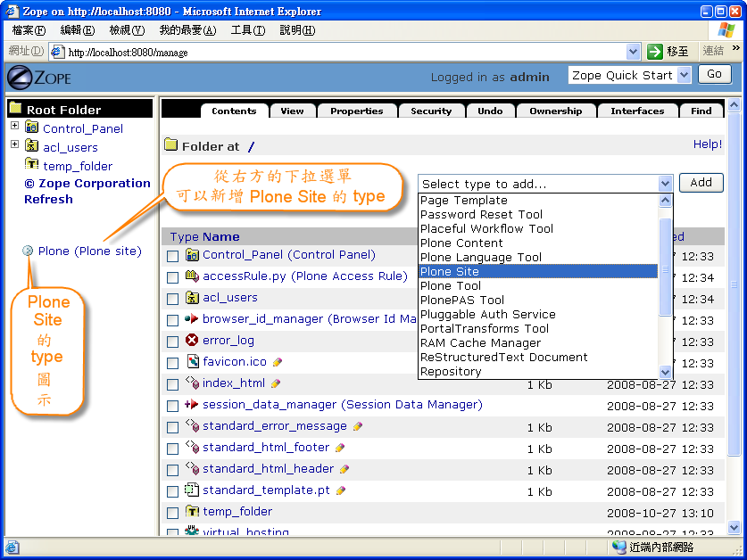Click the temp_folder icon in the tree
Image resolution: width=747 pixels, height=560 pixels.
coord(31,164)
